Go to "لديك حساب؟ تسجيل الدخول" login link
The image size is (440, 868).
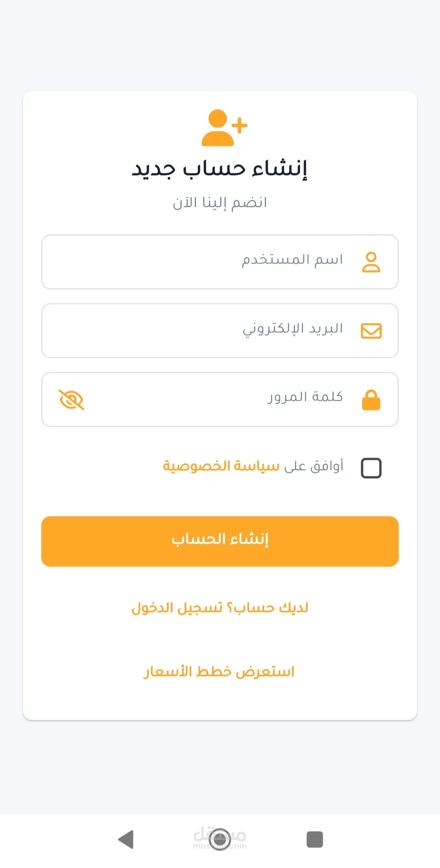(220, 608)
